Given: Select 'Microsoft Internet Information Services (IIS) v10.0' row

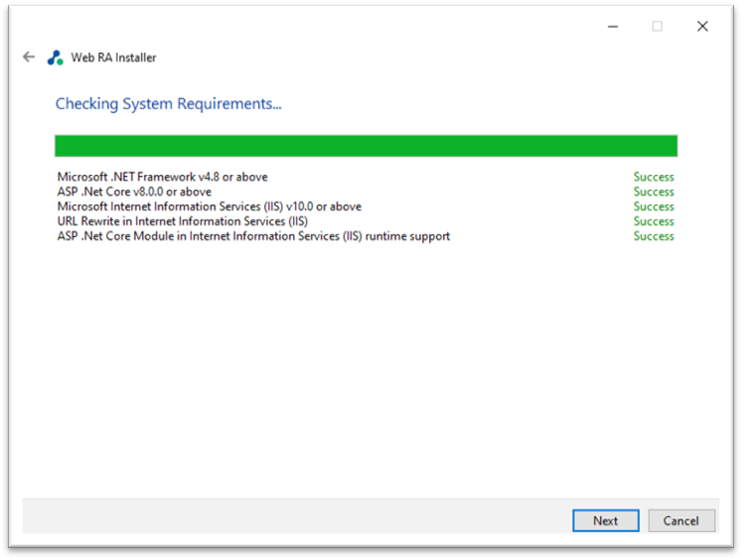Looking at the screenshot, I should pos(366,207).
